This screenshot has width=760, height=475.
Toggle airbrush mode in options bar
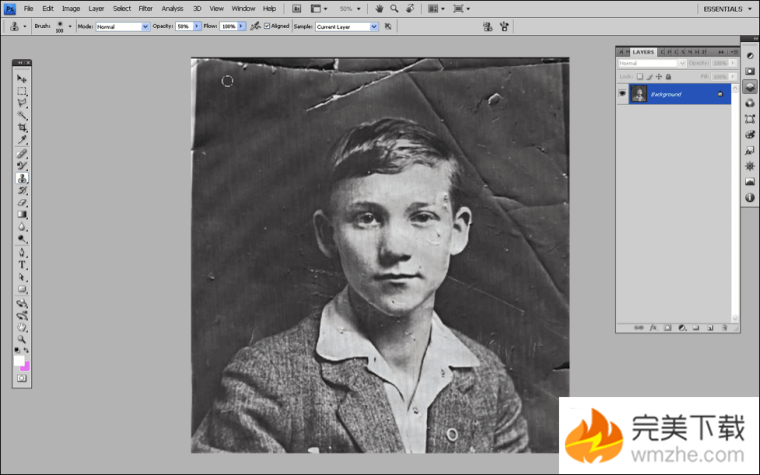pos(254,26)
